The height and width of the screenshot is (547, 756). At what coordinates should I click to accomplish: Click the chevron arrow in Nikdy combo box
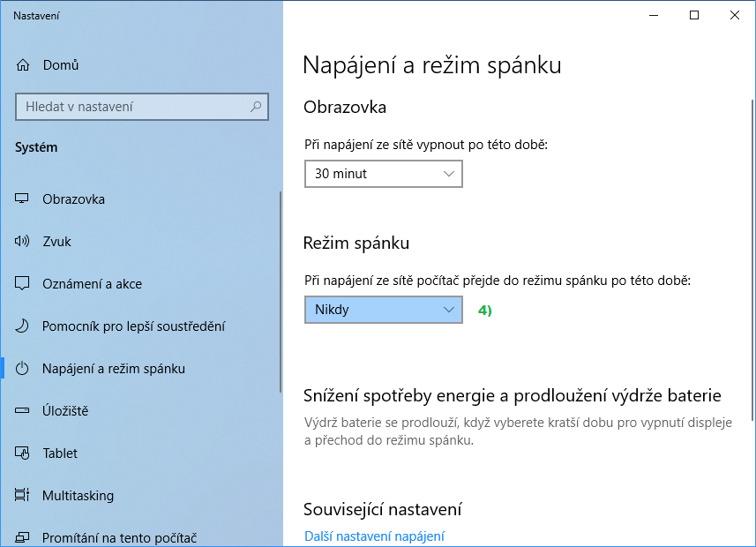pos(449,310)
